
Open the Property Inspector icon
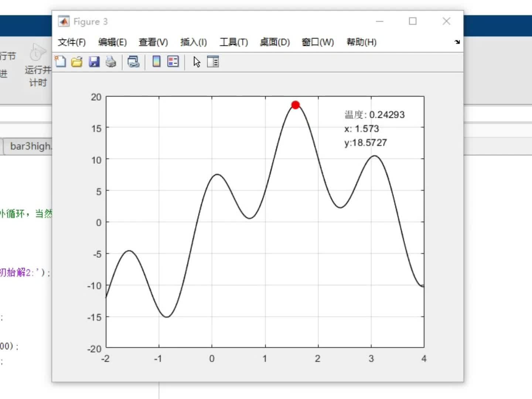[213, 62]
